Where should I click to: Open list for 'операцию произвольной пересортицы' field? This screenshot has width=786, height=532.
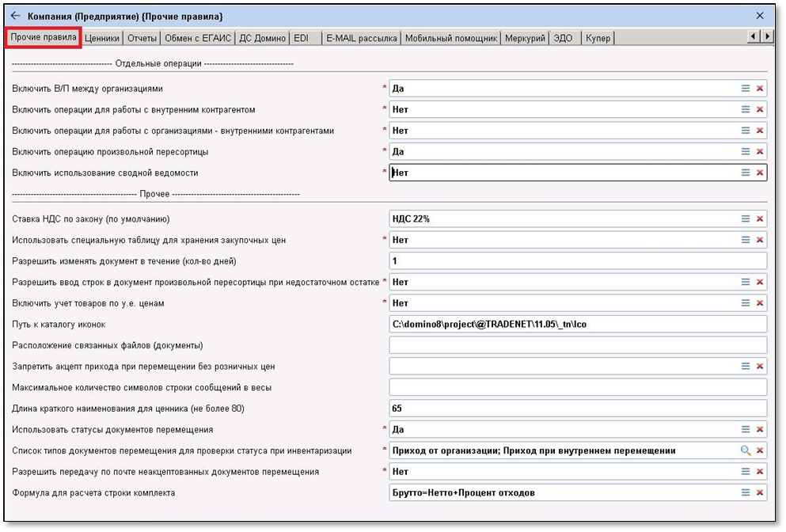746,151
